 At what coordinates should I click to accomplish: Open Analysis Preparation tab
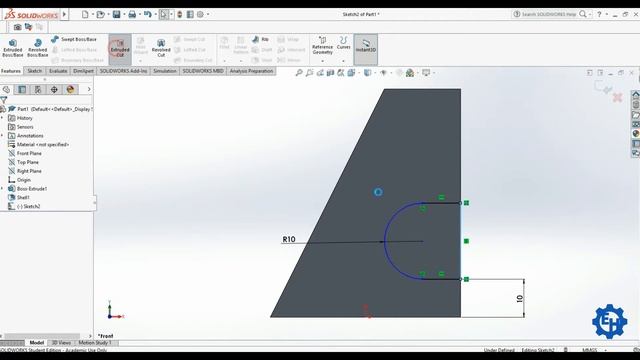click(251, 71)
